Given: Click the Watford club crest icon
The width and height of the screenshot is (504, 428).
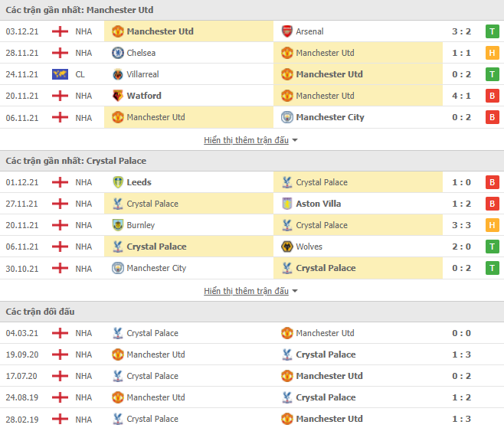Looking at the screenshot, I should click(x=118, y=96).
